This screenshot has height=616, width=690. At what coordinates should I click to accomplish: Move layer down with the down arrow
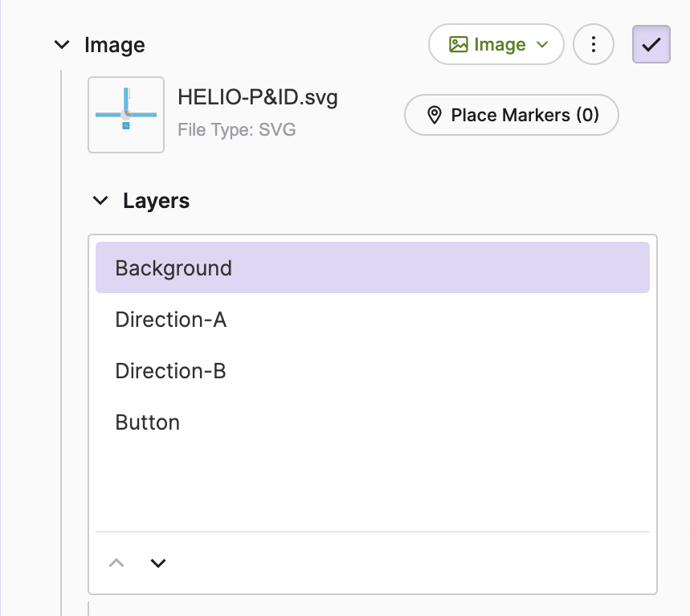tap(158, 563)
